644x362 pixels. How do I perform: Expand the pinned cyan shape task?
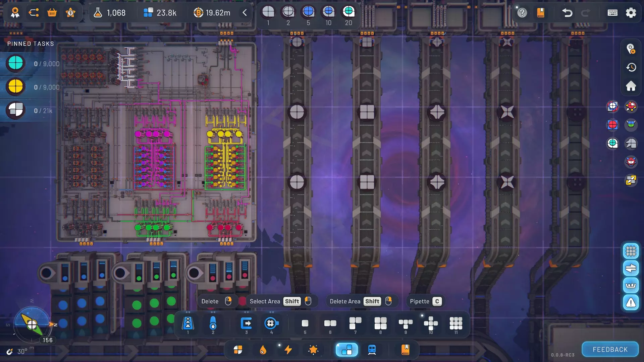point(15,63)
